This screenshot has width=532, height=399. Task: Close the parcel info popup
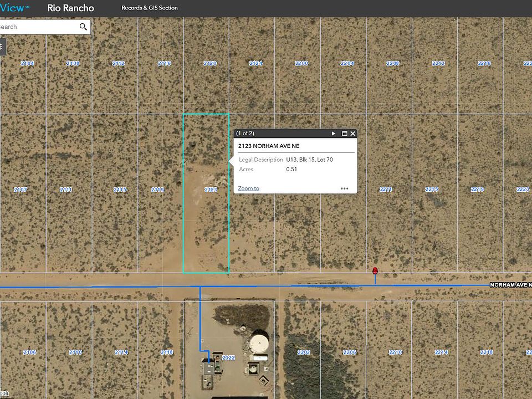353,134
